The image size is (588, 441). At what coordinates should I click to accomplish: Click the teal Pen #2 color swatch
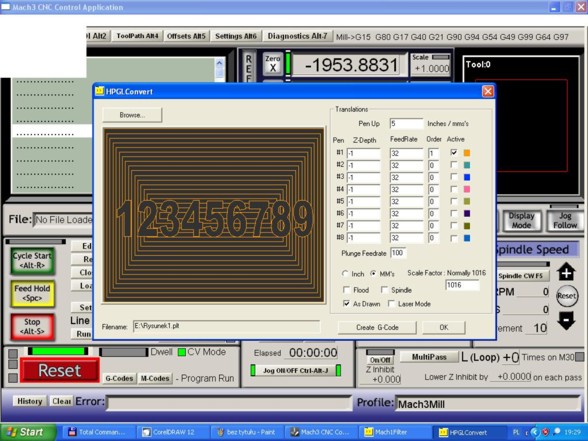point(467,165)
